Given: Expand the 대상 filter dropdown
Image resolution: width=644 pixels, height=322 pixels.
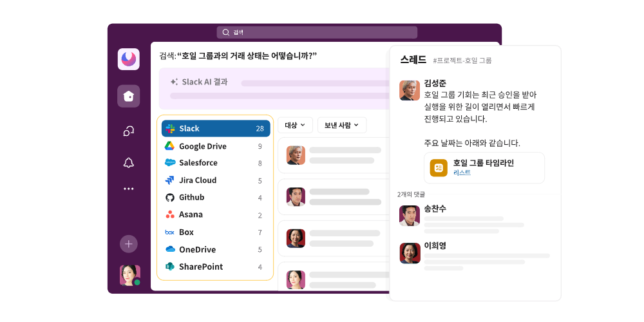Looking at the screenshot, I should point(295,125).
